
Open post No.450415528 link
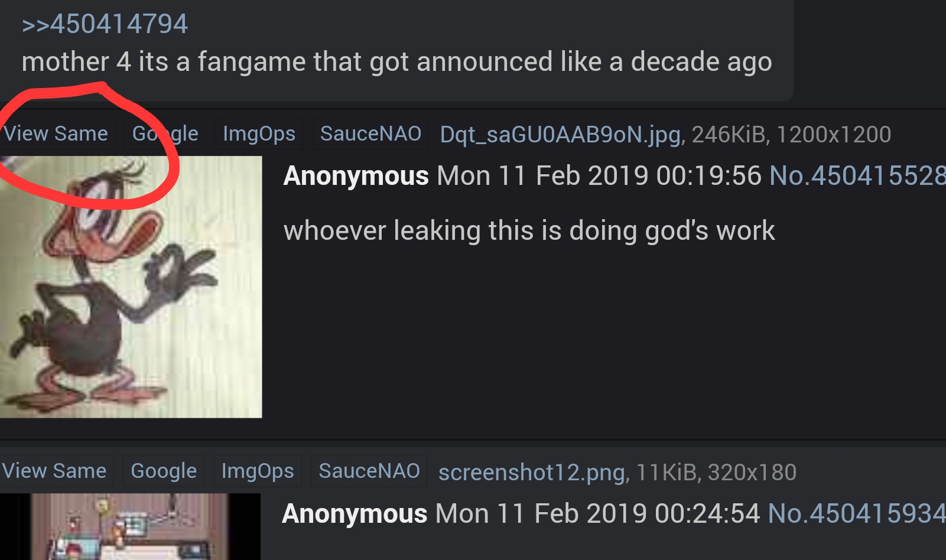(x=857, y=176)
